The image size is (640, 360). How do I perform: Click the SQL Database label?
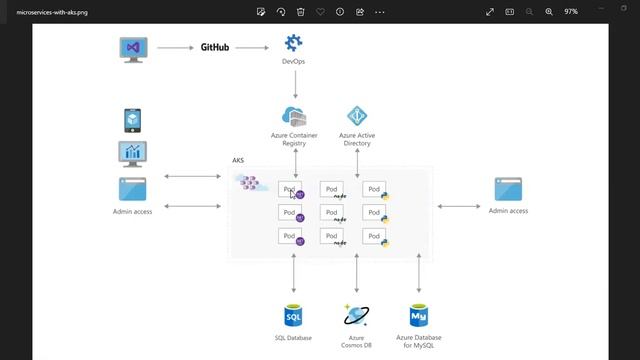pos(293,338)
